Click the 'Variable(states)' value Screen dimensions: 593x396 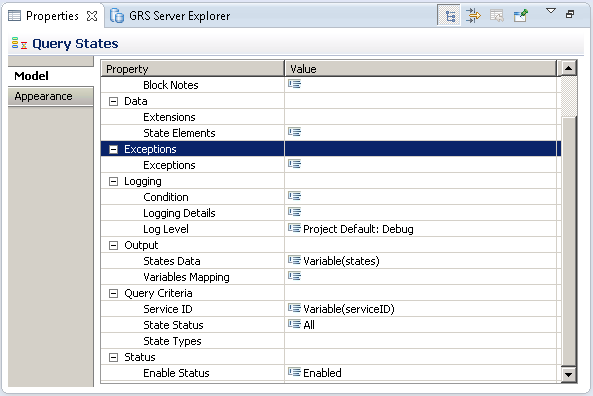(341, 261)
